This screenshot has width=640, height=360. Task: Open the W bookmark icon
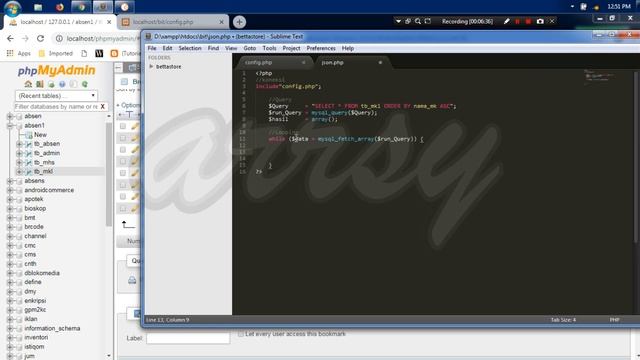[99, 53]
